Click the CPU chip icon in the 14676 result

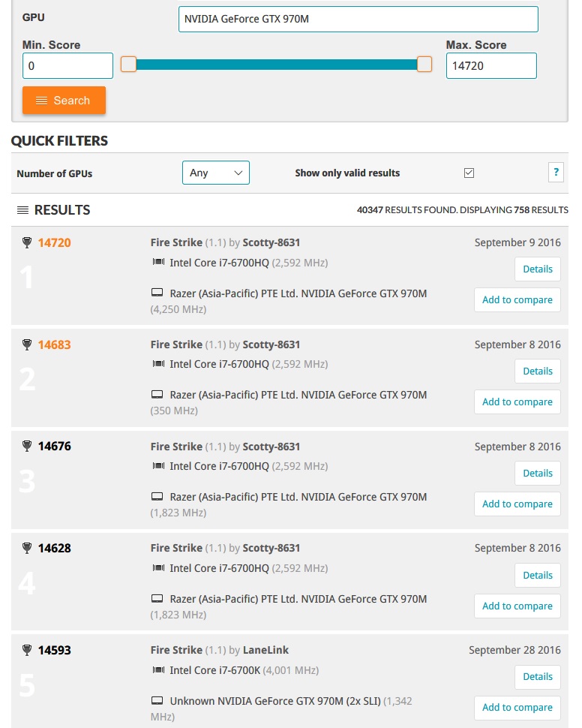pos(158,465)
